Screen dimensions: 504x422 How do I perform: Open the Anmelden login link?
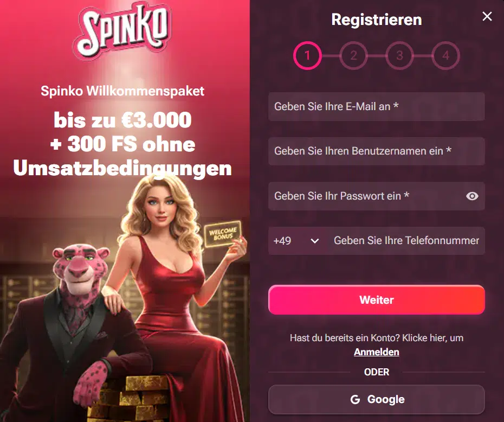pyautogui.click(x=377, y=352)
